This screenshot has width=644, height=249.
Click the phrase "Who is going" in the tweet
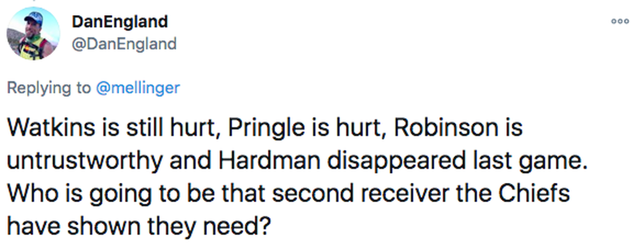75,194
